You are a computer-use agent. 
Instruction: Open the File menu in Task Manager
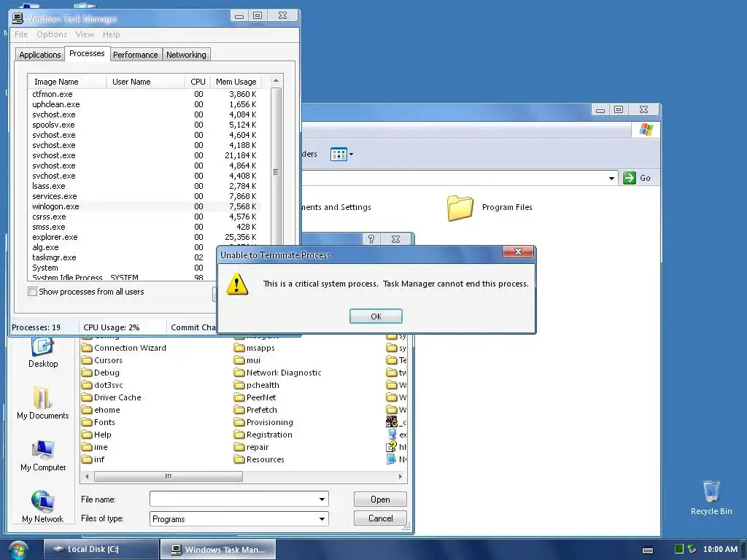click(x=21, y=34)
